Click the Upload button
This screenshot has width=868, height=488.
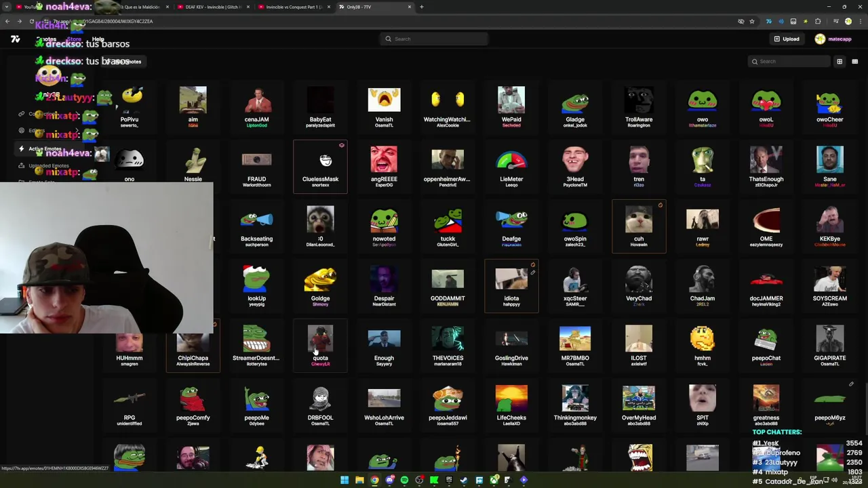787,39
